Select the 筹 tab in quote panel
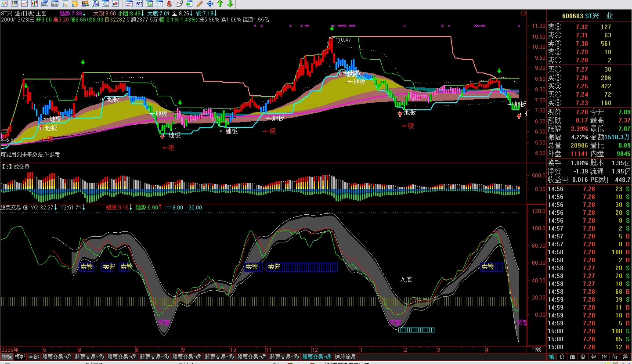 click(x=625, y=357)
